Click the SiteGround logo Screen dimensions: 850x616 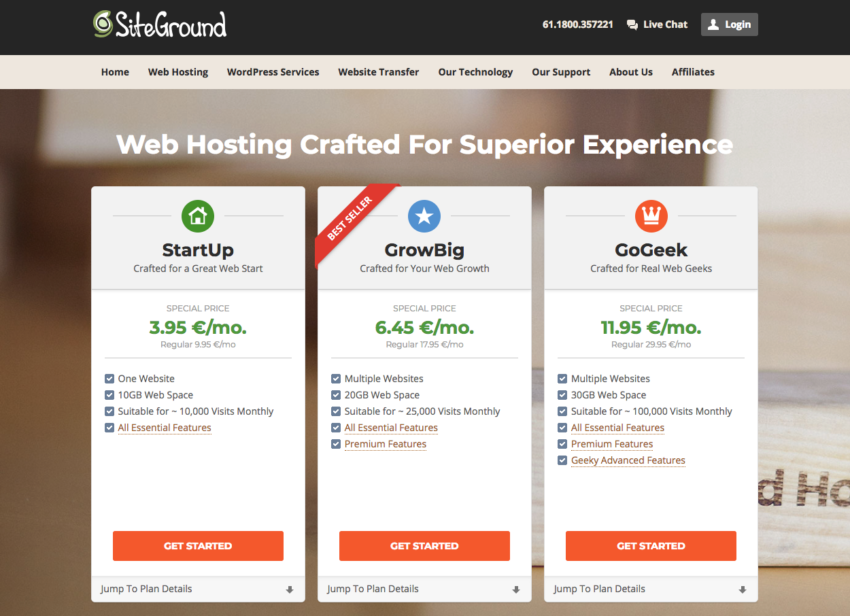160,24
